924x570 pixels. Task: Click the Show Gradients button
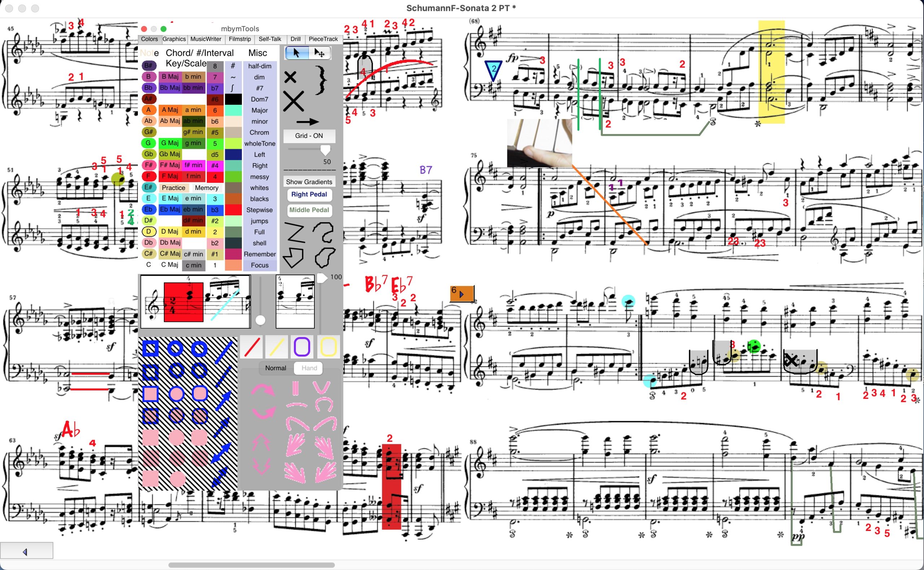pyautogui.click(x=309, y=182)
